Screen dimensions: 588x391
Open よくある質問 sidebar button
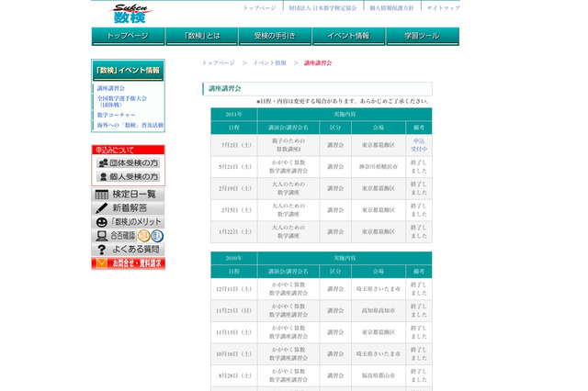tap(128, 250)
